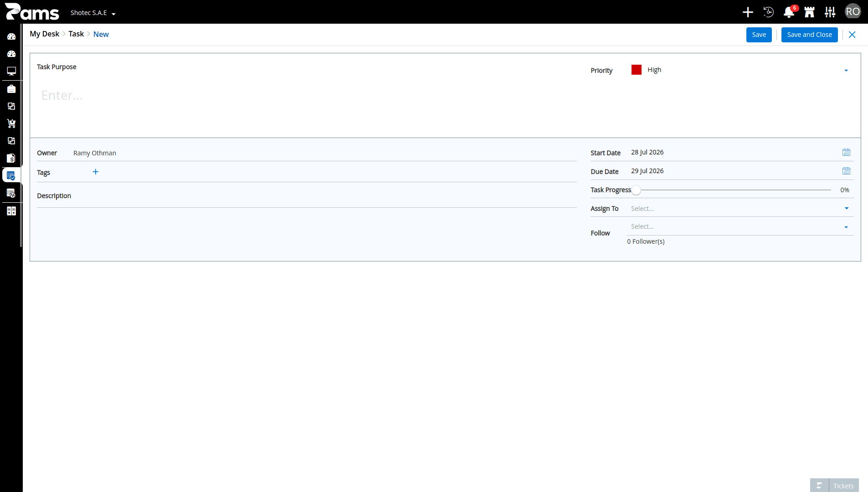Click the Task Progress slider track

[734, 190]
